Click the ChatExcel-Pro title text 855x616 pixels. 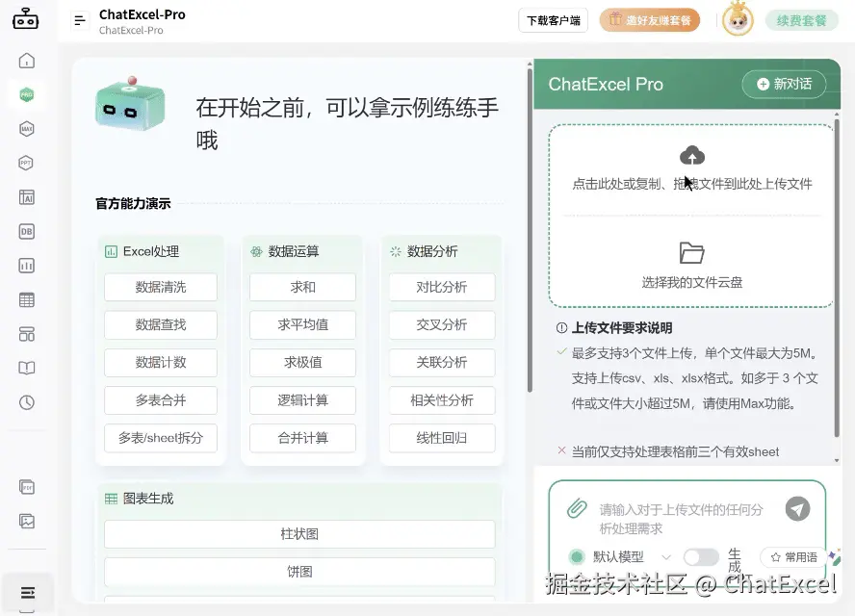(x=142, y=14)
